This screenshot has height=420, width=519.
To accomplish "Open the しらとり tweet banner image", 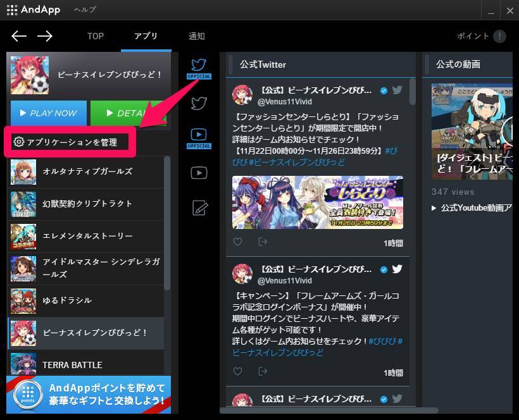I will pyautogui.click(x=318, y=202).
